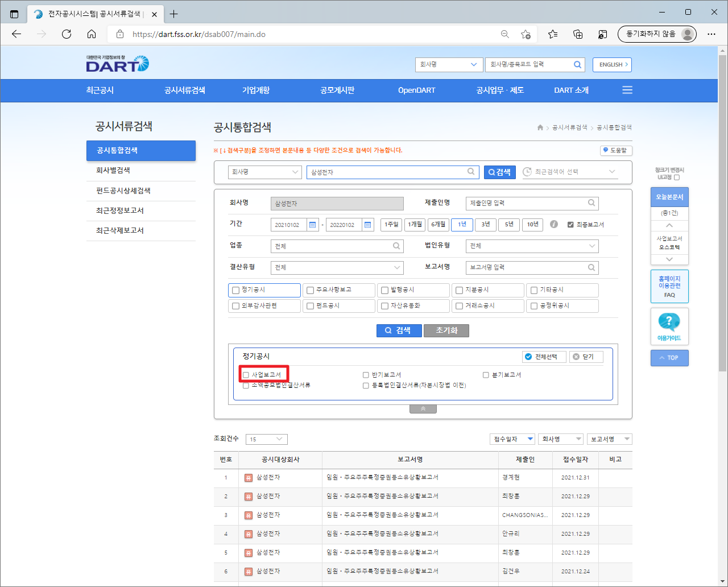Click the magnifier in top header search box
Screen dimensions: 728x587
pyautogui.click(x=577, y=65)
